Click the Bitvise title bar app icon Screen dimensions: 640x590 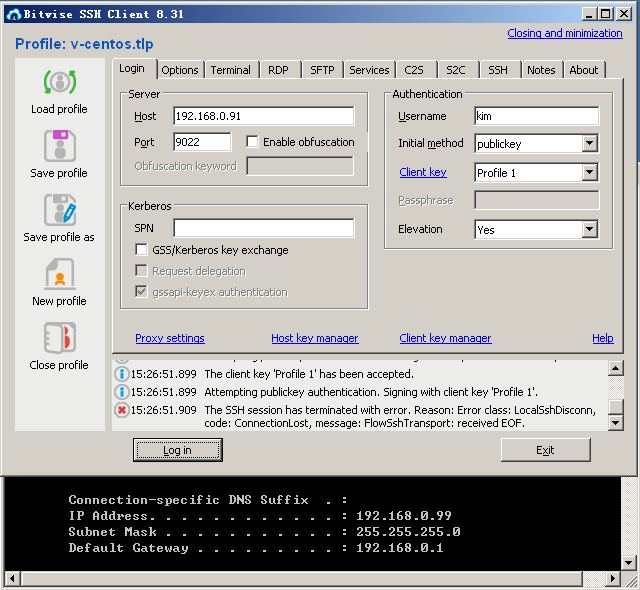[14, 14]
